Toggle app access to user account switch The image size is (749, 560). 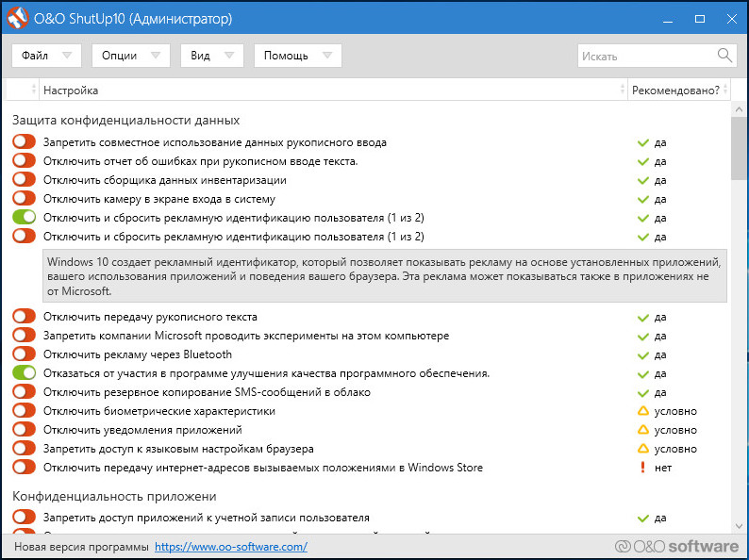coord(24,517)
